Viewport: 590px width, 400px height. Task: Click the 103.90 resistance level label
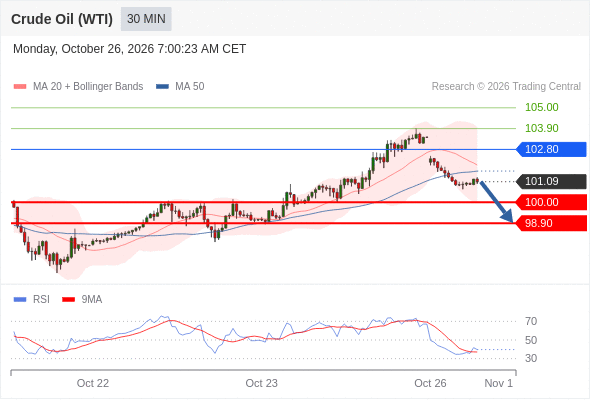pos(541,128)
